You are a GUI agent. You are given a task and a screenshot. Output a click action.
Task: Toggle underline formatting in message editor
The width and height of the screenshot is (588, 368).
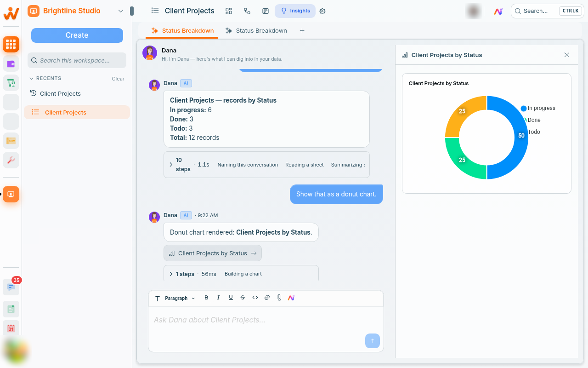[231, 298]
